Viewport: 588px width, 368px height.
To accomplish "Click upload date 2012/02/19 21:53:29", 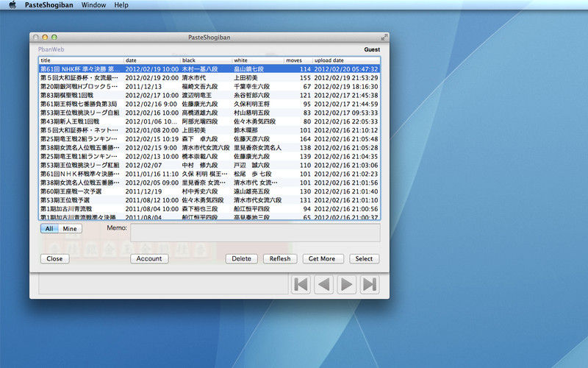I will 346,78.
